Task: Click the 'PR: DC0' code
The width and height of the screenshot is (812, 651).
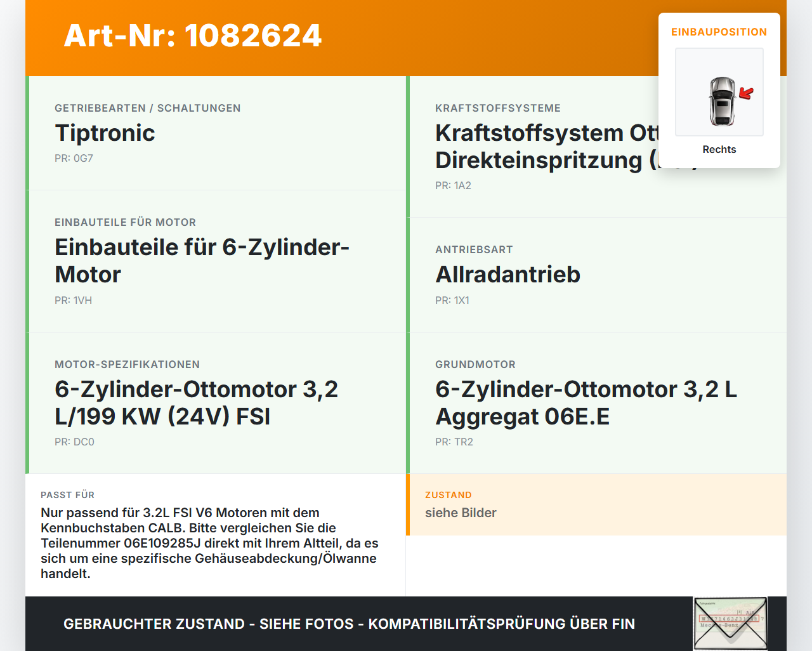Action: click(x=74, y=442)
